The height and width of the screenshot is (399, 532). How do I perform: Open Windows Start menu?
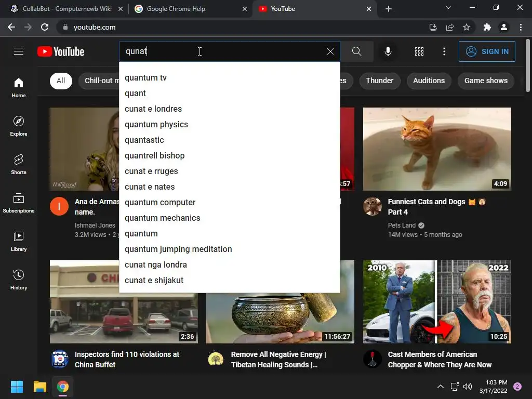tap(17, 387)
